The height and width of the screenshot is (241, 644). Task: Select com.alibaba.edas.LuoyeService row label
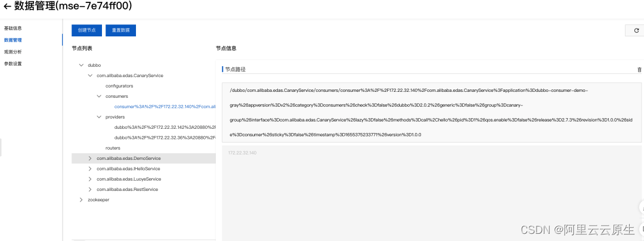(x=129, y=179)
